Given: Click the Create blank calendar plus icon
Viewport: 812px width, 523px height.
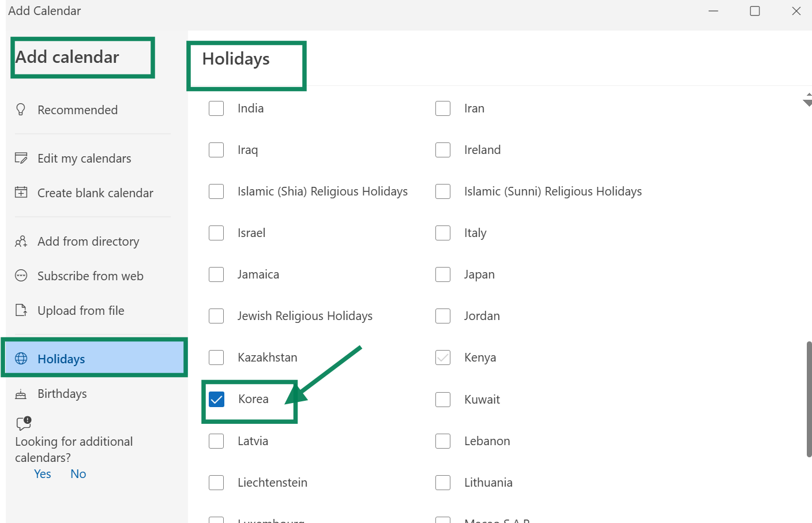Looking at the screenshot, I should coord(21,193).
